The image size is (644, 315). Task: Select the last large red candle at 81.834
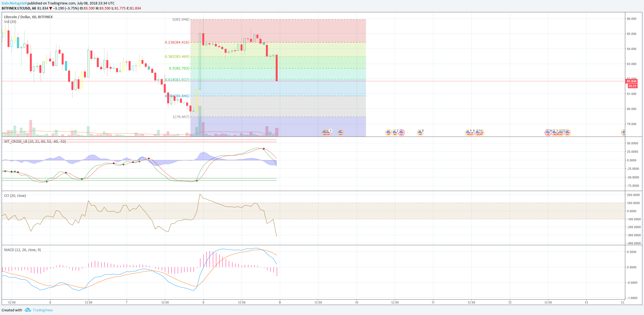[x=277, y=68]
